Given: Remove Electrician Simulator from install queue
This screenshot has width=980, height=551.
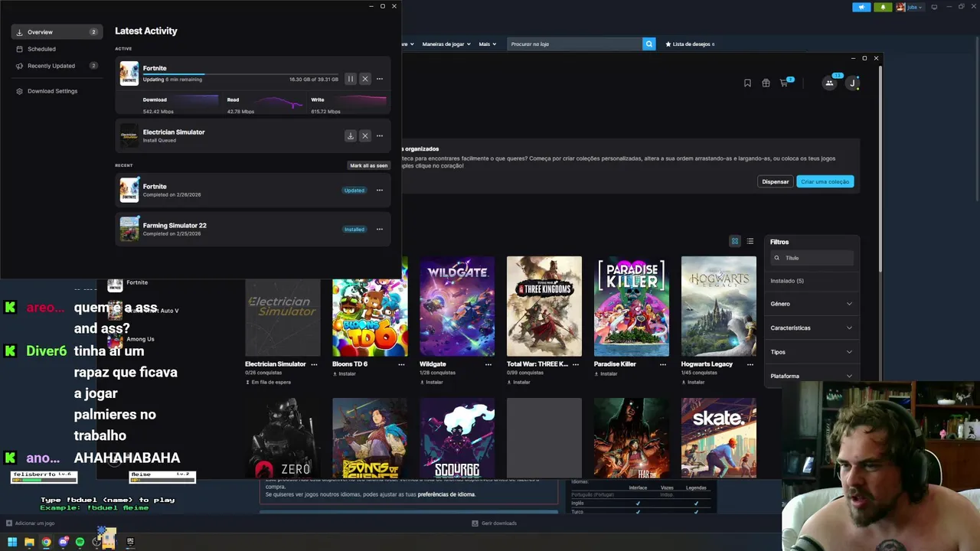Looking at the screenshot, I should [364, 135].
